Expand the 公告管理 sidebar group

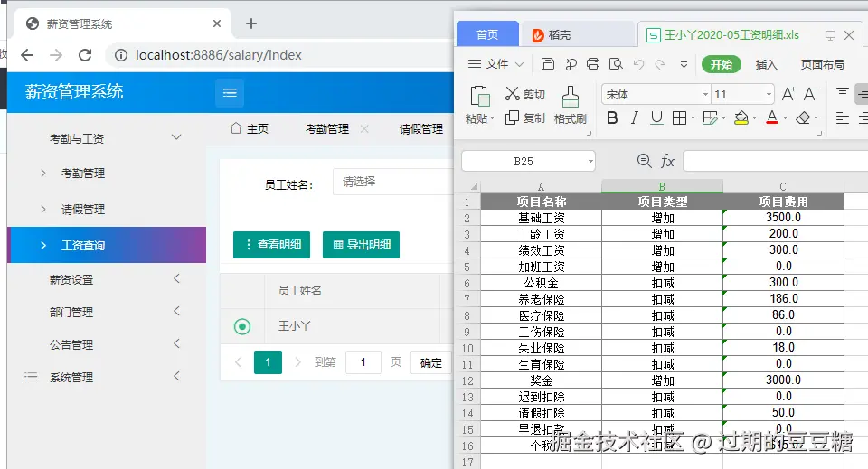click(176, 343)
